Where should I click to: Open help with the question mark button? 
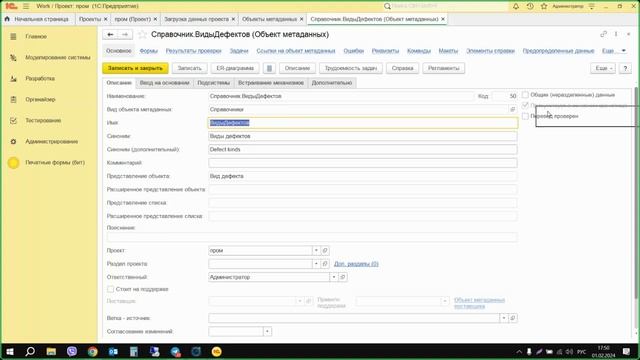click(625, 68)
